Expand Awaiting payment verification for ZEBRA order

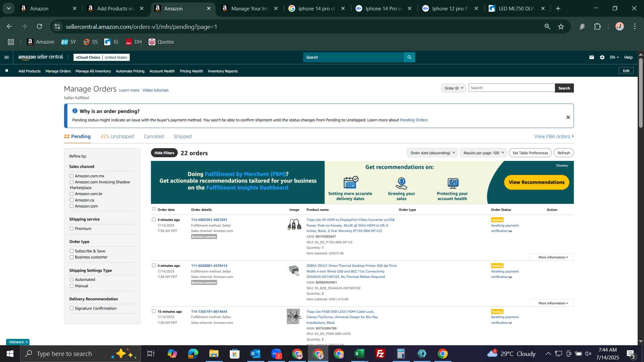[x=511, y=277]
